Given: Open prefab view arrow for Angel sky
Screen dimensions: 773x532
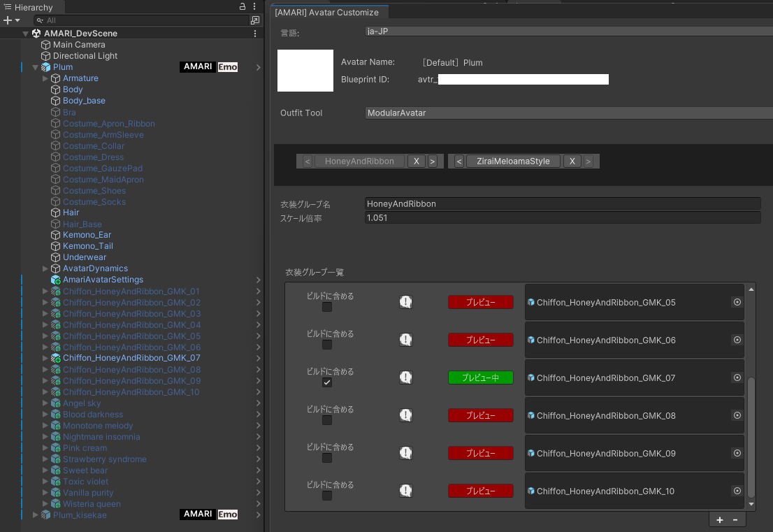Looking at the screenshot, I should click(x=259, y=403).
